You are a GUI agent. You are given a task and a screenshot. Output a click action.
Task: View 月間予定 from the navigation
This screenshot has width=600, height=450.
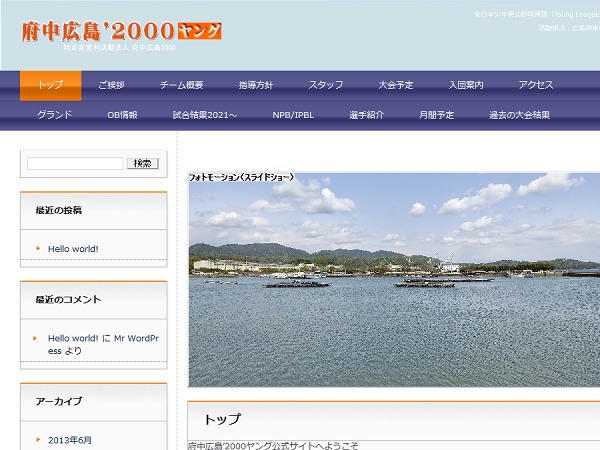point(436,115)
